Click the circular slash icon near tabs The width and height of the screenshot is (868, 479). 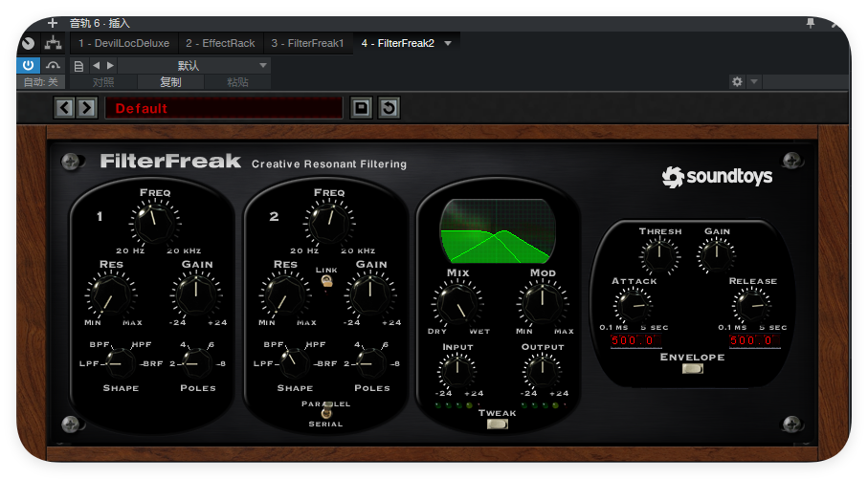click(29, 43)
